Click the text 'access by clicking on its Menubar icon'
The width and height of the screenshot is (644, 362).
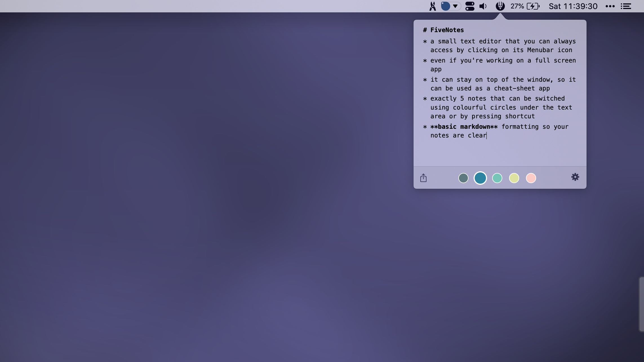point(501,50)
